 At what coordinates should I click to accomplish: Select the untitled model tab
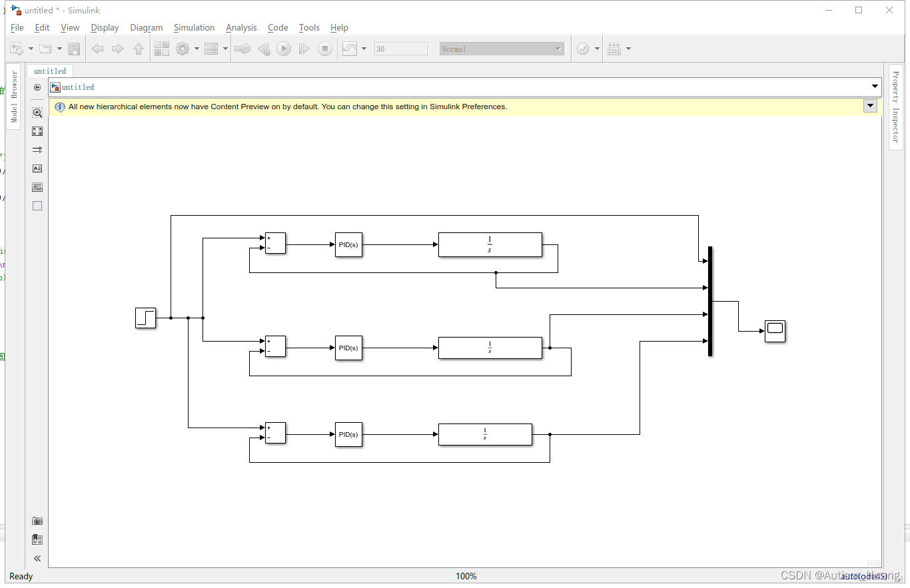(50, 71)
